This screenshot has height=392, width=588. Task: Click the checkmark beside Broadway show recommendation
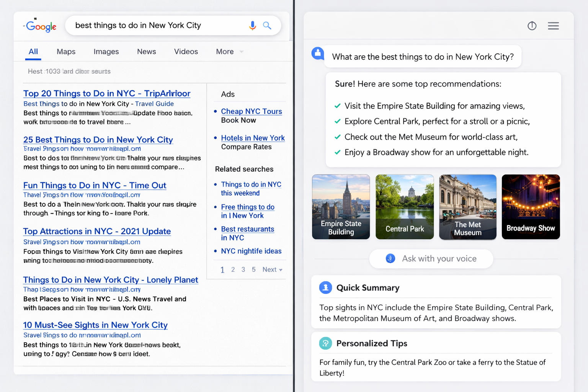[337, 152]
